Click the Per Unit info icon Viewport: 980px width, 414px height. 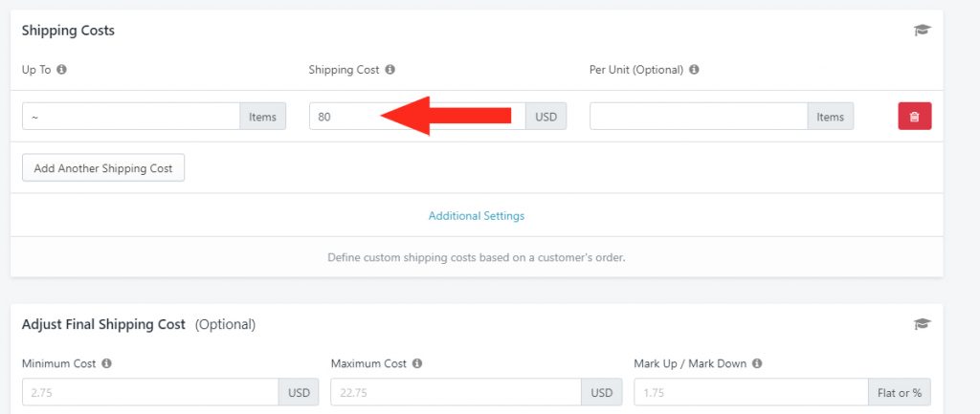(x=694, y=69)
